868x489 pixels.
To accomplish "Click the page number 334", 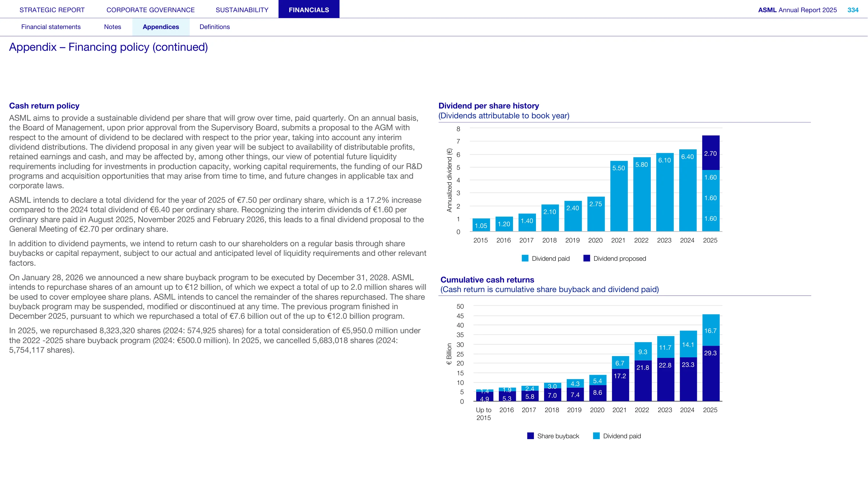I will pyautogui.click(x=853, y=10).
